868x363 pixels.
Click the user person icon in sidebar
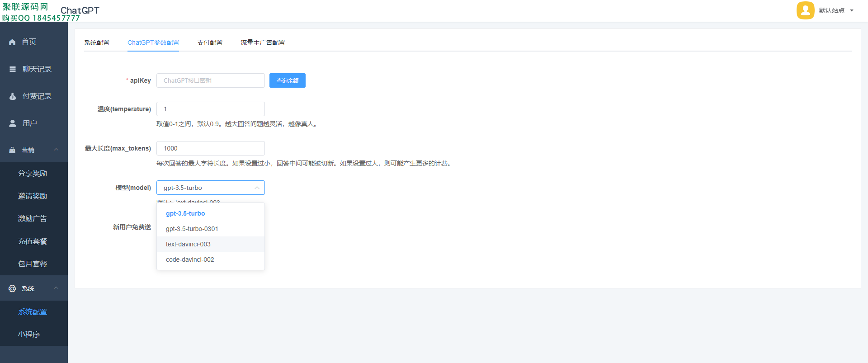tap(13, 123)
